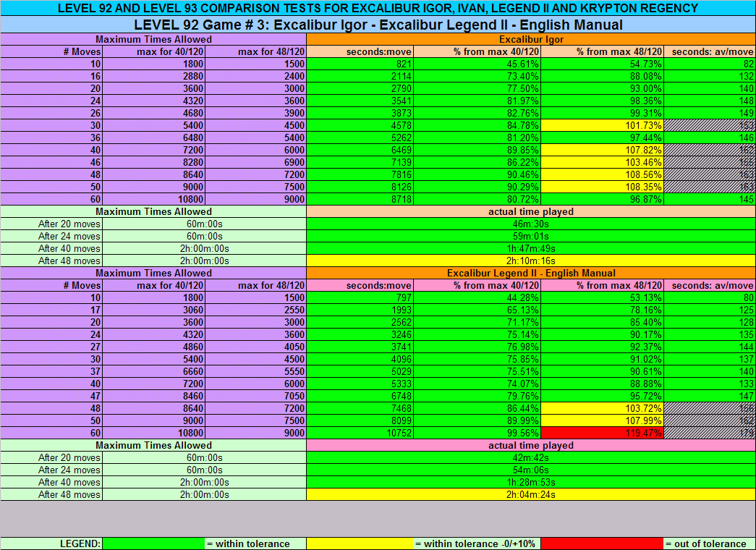The width and height of the screenshot is (756, 550).
Task: Select the cell showing 73.40%
Action: coord(477,76)
